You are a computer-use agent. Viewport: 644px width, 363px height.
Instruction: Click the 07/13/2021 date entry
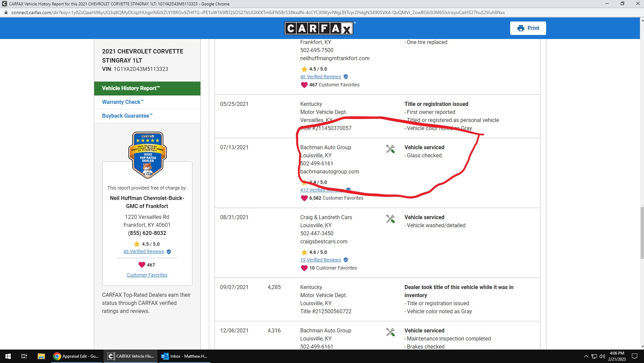tap(234, 148)
